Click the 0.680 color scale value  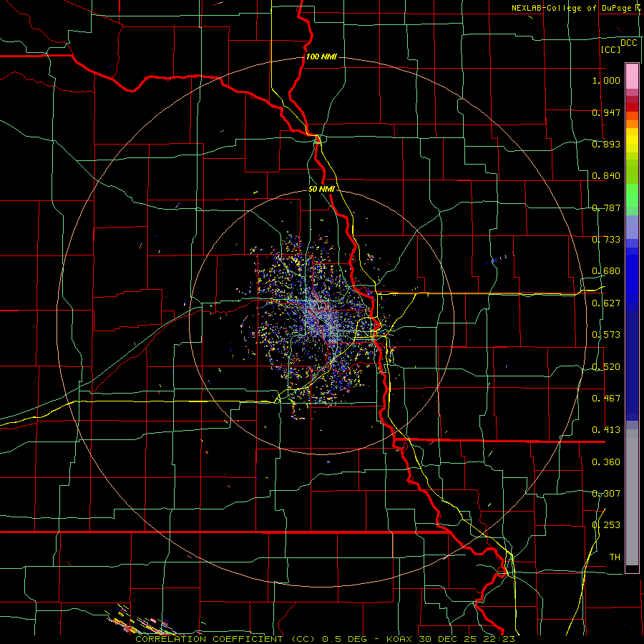coord(606,271)
